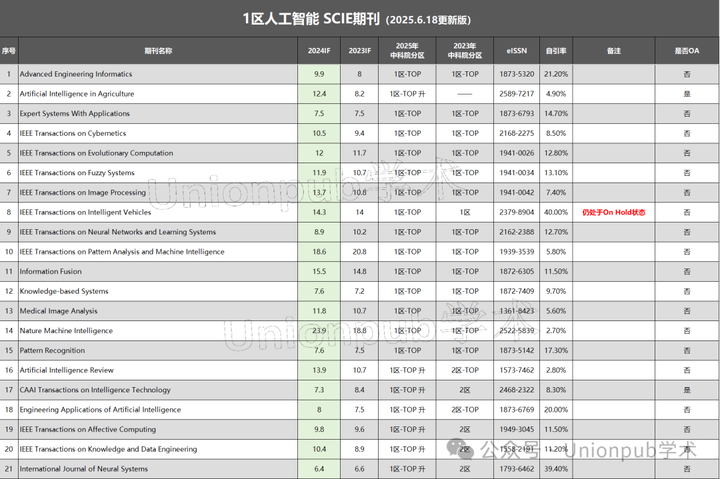Click the 2024IF value '23.9'

(319, 331)
